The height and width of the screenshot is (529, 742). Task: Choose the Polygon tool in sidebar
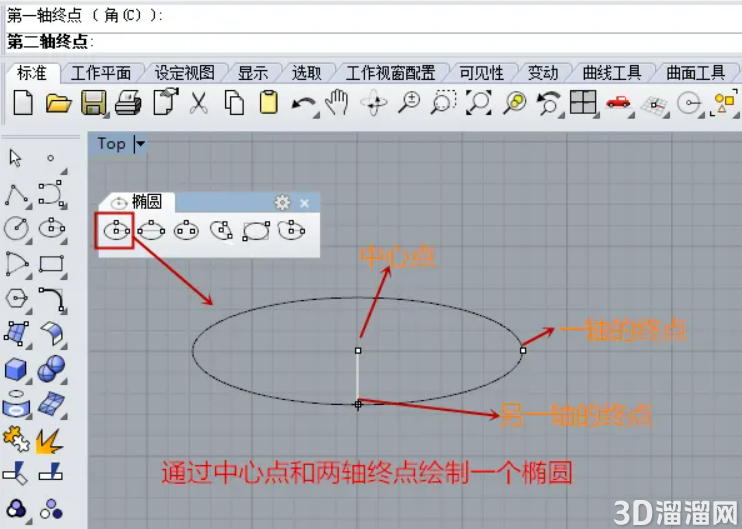click(x=17, y=299)
